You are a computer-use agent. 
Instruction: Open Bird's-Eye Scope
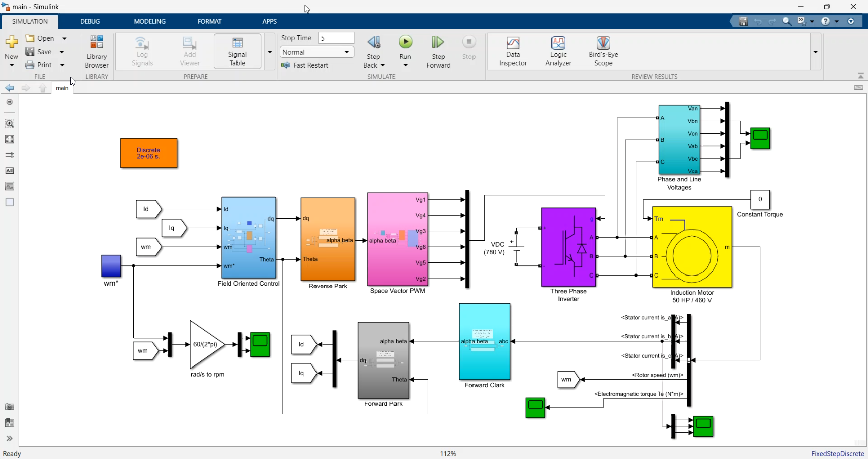[603, 52]
